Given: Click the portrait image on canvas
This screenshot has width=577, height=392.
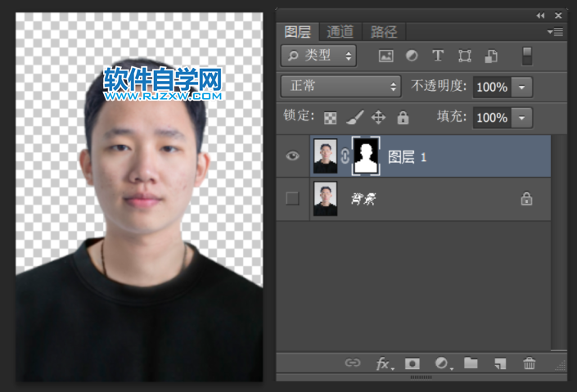Looking at the screenshot, I should (x=139, y=197).
